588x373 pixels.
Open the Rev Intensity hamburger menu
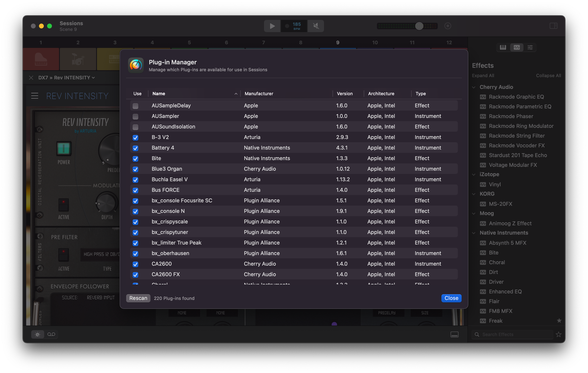(34, 96)
